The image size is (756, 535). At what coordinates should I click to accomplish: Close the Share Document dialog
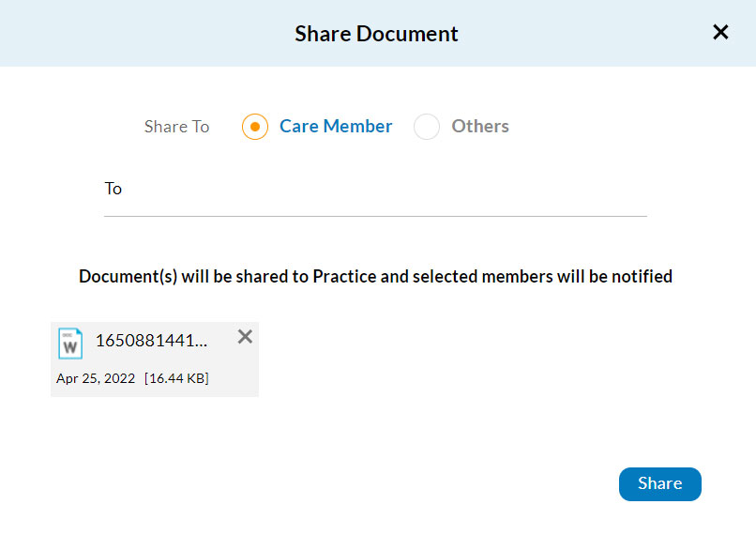[720, 33]
